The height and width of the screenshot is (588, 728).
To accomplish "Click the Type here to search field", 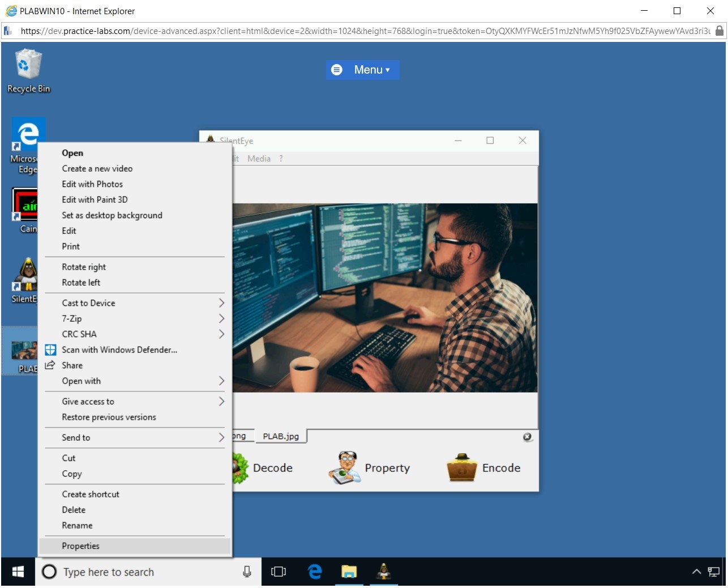I will pyautogui.click(x=142, y=572).
